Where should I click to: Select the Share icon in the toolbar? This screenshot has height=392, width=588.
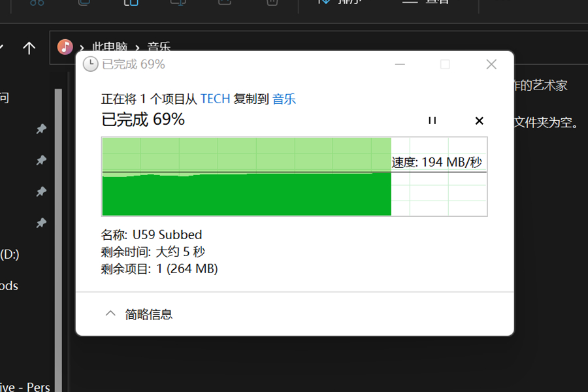223,3
